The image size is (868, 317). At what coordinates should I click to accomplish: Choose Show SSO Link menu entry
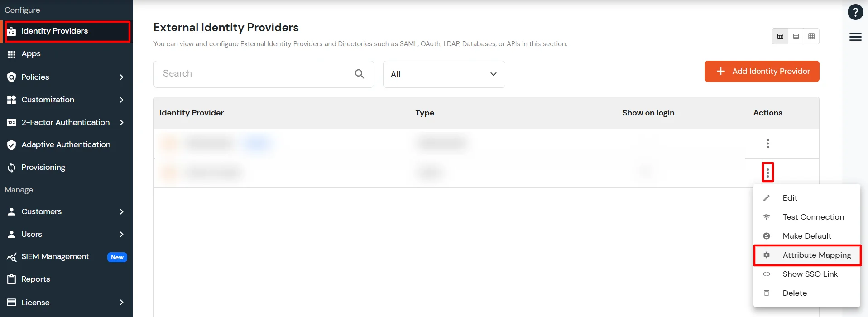(x=810, y=274)
